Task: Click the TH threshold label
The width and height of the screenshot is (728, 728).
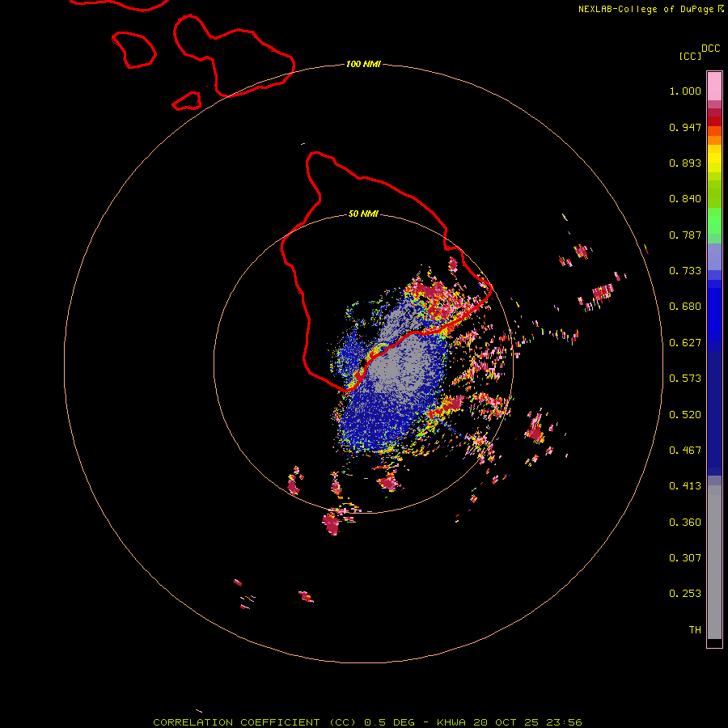Action: pyautogui.click(x=695, y=630)
